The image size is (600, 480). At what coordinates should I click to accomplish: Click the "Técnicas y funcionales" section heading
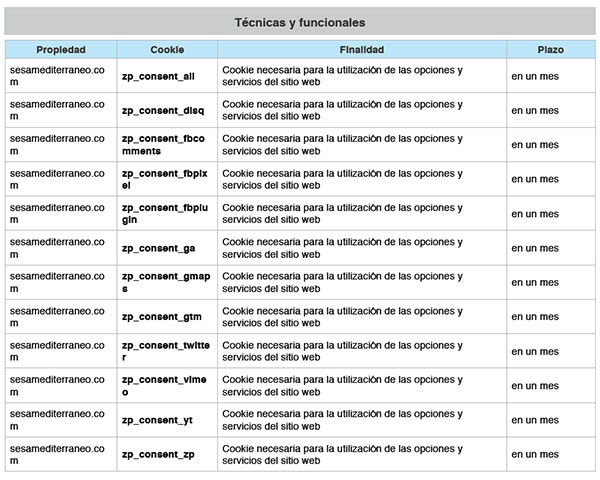click(x=300, y=22)
